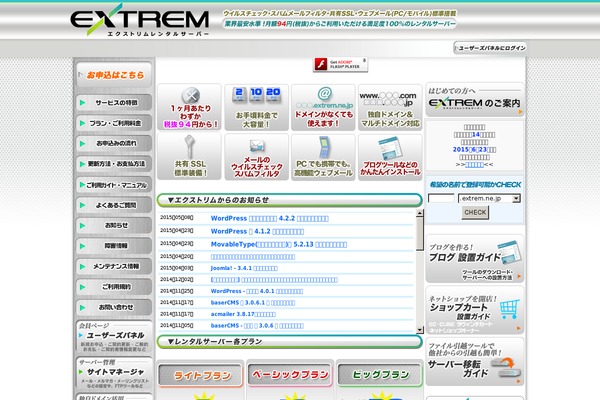Viewport: 600px width, 400px height.
Task: Open the baserCMS 3.0.6 news link
Action: pos(257,326)
